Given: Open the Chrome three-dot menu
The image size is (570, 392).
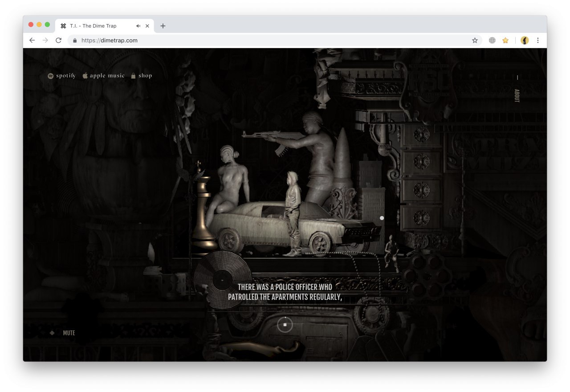Looking at the screenshot, I should tap(538, 40).
